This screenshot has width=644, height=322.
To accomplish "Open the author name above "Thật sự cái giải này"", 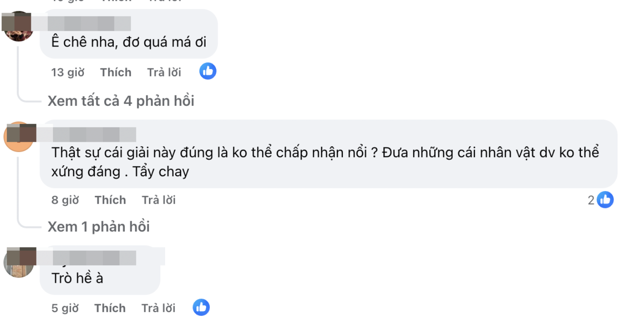I will (94, 134).
